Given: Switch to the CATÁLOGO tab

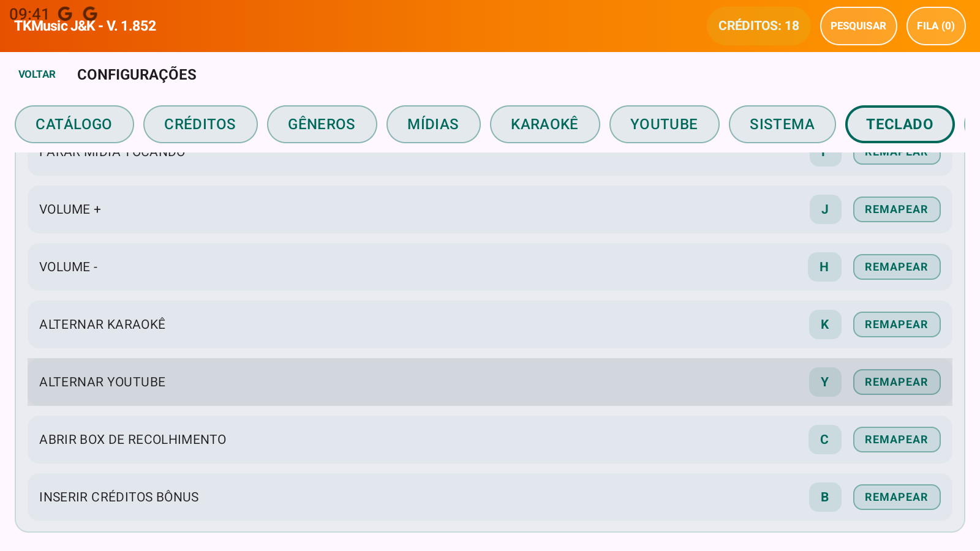Looking at the screenshot, I should pyautogui.click(x=74, y=124).
